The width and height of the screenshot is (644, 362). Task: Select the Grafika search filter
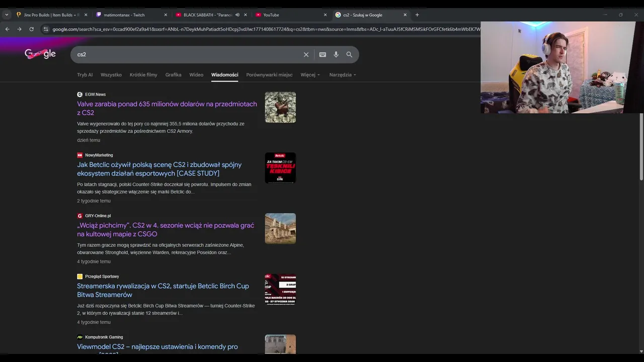coord(173,74)
